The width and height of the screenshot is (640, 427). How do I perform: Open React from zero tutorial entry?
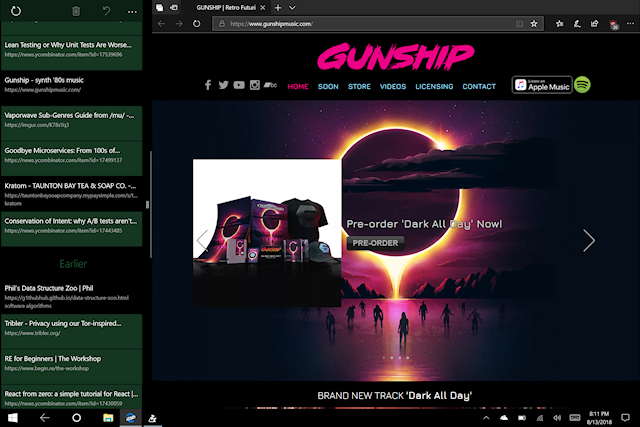(71, 398)
